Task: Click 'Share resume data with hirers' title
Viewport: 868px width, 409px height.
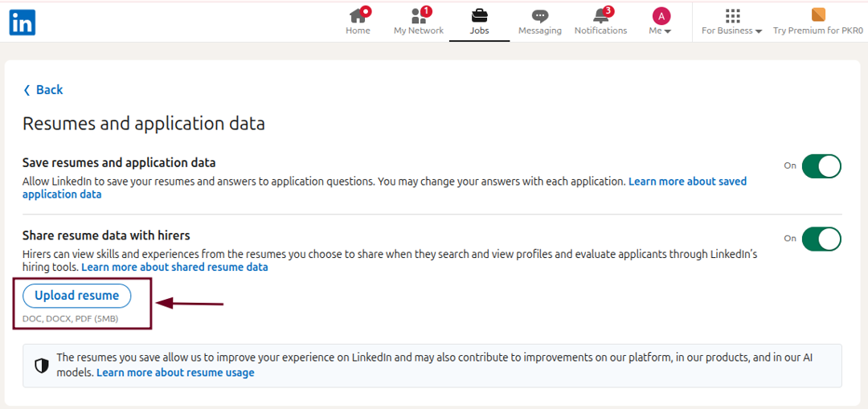Action: pos(106,235)
